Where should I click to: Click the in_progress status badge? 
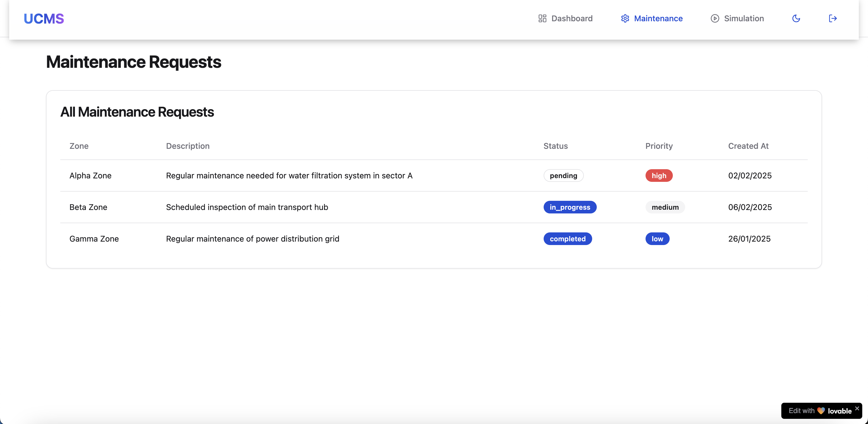(570, 207)
